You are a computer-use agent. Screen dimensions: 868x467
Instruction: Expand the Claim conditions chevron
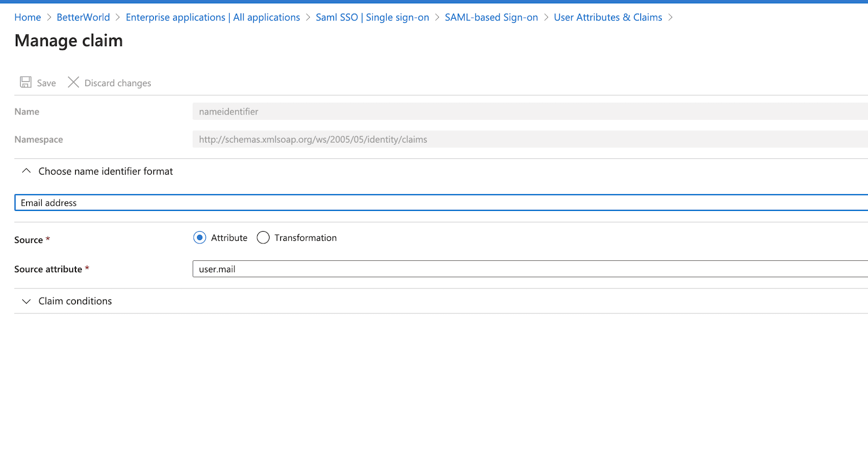(26, 302)
